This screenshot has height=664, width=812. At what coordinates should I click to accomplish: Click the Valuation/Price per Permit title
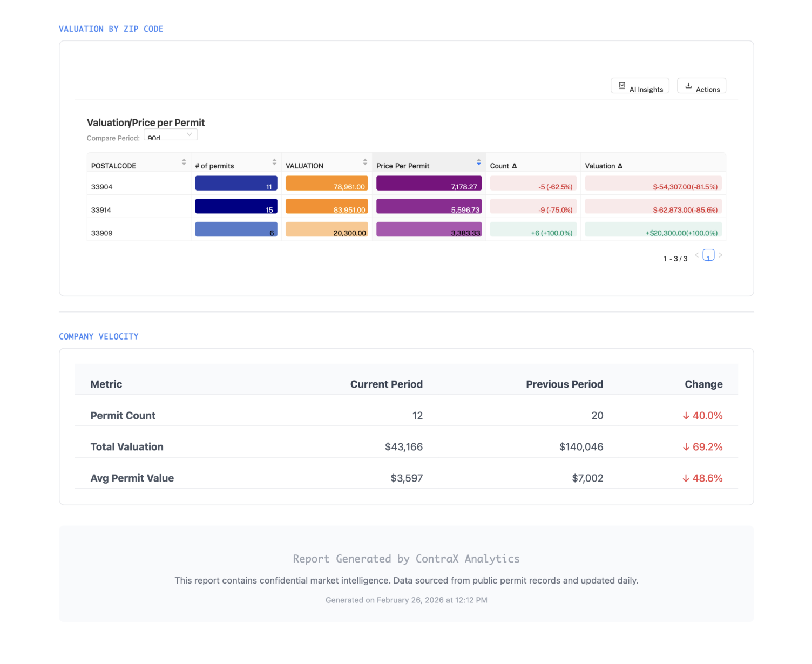pyautogui.click(x=146, y=123)
